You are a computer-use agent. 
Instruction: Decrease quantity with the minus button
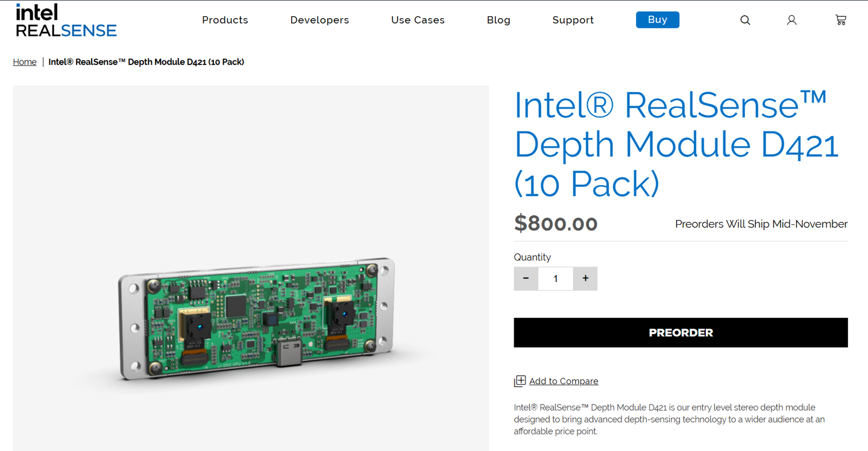tap(526, 279)
